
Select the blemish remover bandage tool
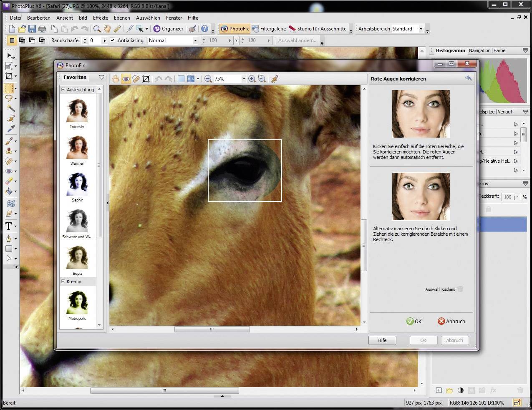(136, 78)
